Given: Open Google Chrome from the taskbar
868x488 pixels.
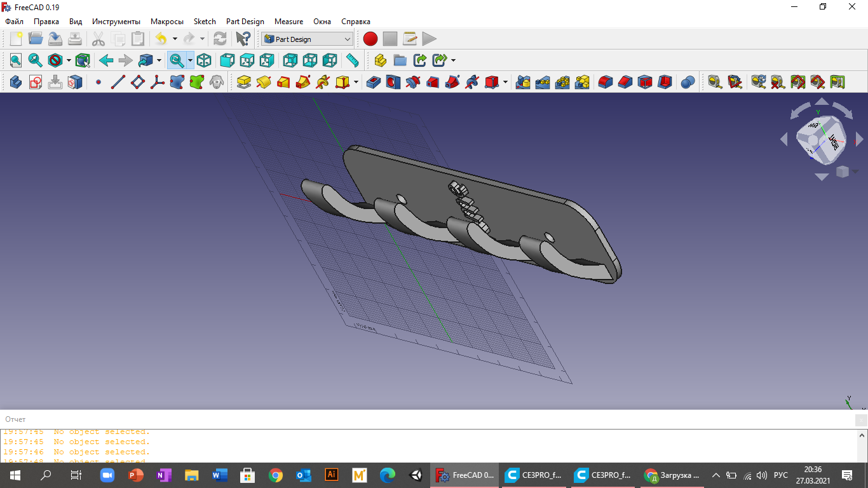Looking at the screenshot, I should [x=275, y=475].
